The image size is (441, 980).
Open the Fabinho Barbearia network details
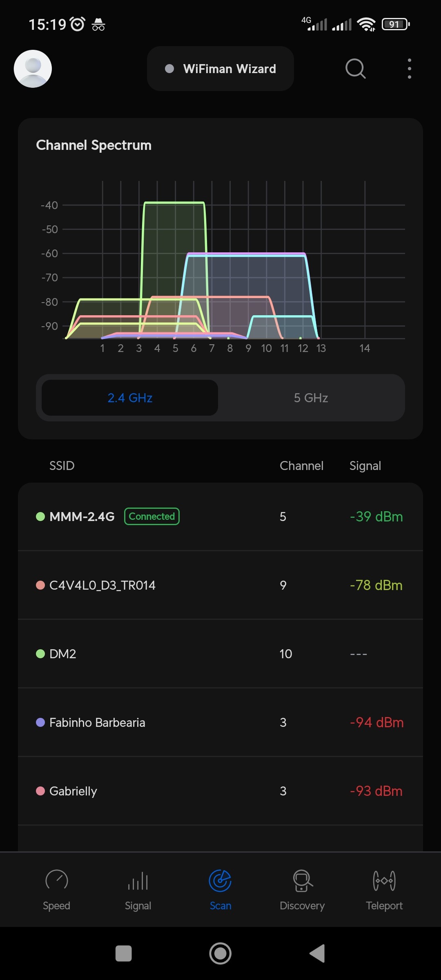click(220, 722)
